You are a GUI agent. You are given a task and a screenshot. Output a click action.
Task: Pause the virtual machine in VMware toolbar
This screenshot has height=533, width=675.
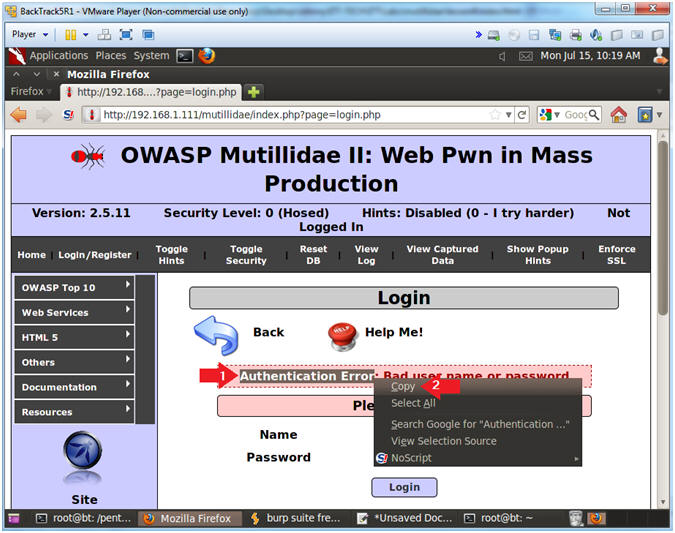coord(70,34)
